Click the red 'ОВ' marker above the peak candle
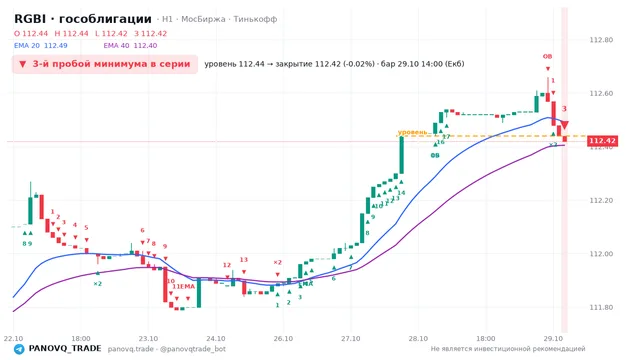This screenshot has height=360, width=640. coord(547,56)
